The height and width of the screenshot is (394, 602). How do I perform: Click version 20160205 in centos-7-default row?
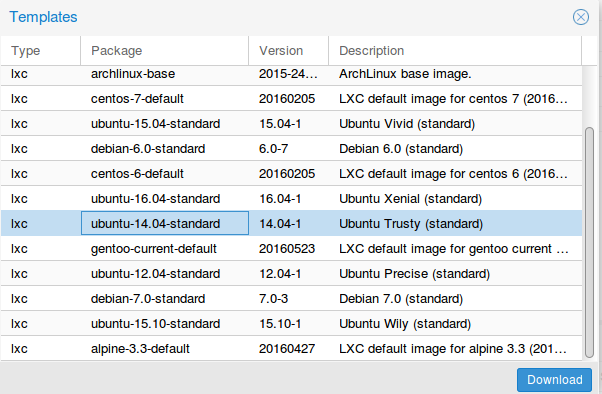[x=287, y=99]
